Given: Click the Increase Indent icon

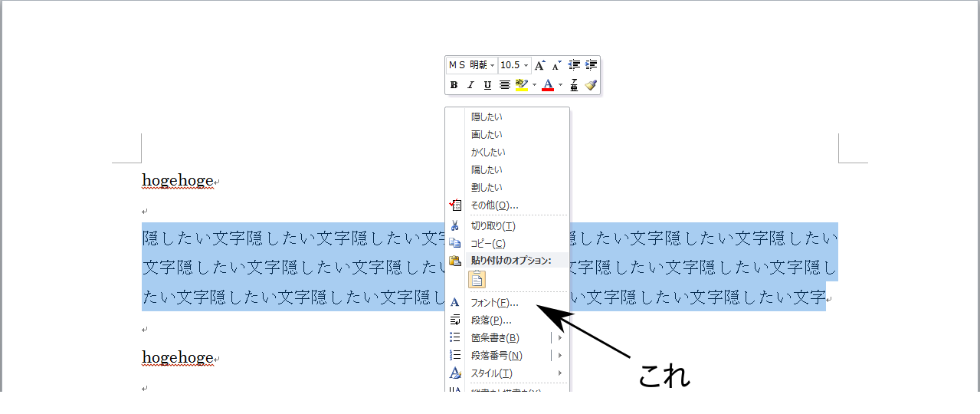Looking at the screenshot, I should [591, 66].
